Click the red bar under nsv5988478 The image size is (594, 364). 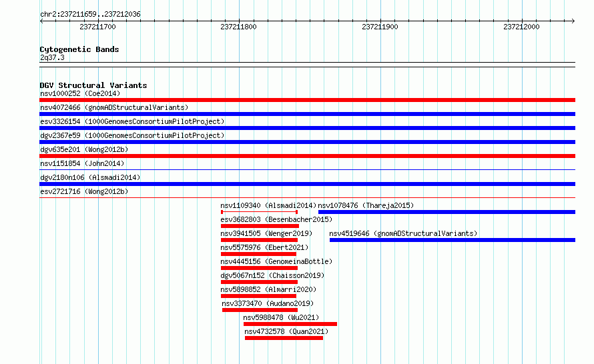[290, 324]
